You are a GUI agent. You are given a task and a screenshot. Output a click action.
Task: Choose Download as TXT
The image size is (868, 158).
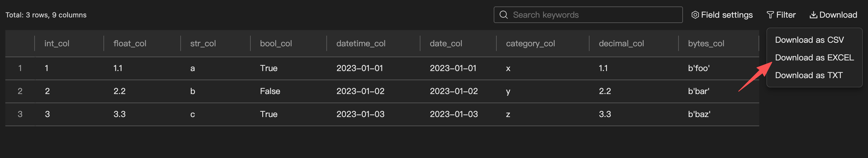808,75
